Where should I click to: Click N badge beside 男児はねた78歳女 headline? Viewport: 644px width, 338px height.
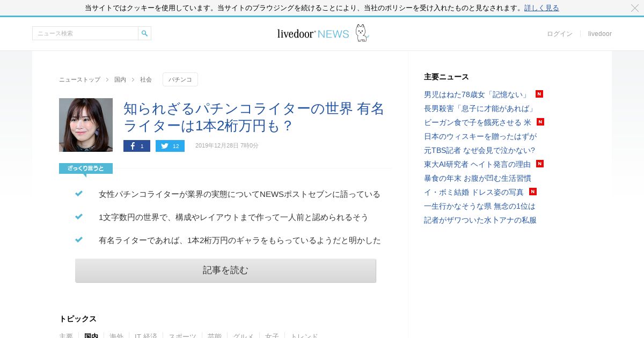point(539,94)
